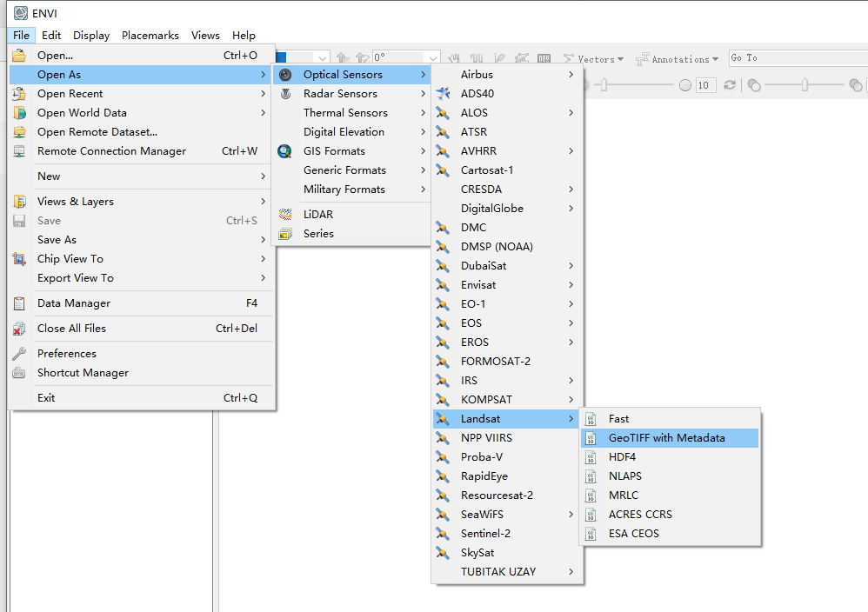This screenshot has width=868, height=612.
Task: Click the Shortcut Manager keyboard icon
Action: [19, 373]
